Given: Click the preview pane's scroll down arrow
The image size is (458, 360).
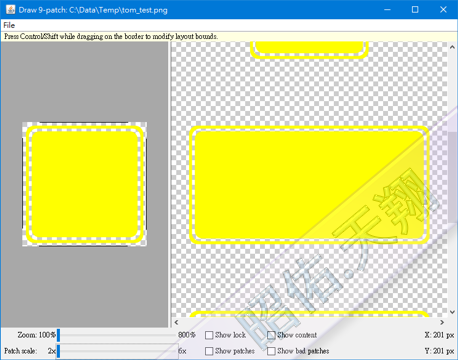Looking at the screenshot, I should [452, 312].
